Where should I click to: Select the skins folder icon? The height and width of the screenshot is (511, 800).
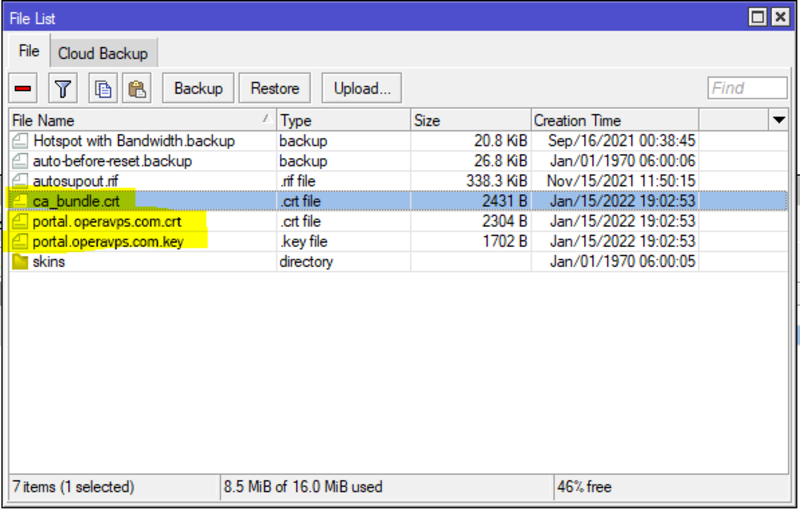coord(20,262)
